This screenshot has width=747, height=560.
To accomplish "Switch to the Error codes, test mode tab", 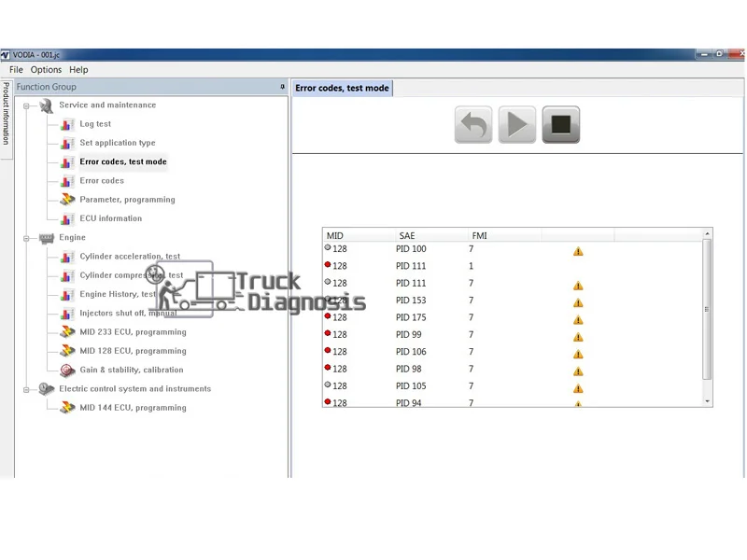I will point(342,87).
